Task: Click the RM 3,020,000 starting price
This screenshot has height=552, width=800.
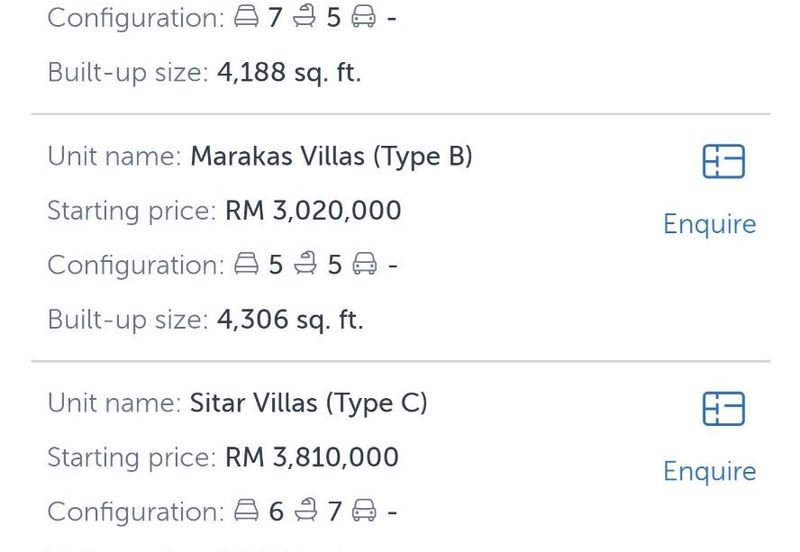Action: (x=313, y=211)
